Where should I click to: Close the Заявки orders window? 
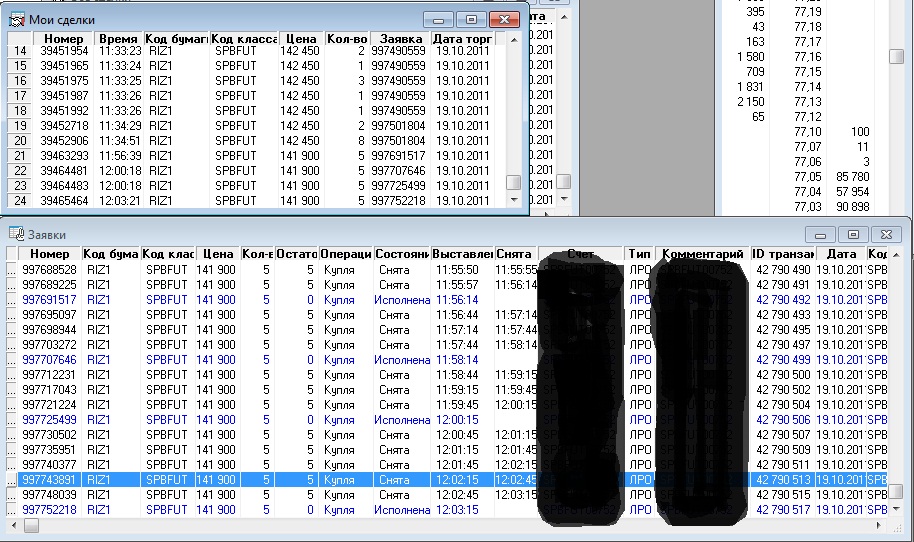[886, 234]
